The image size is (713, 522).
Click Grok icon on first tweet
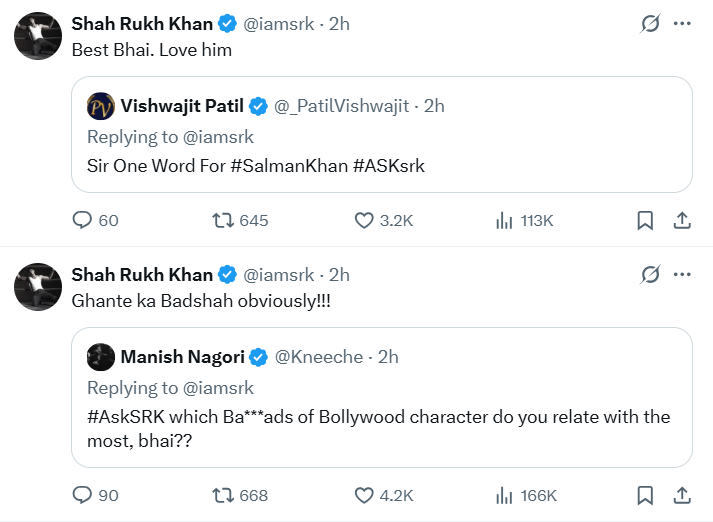[649, 24]
